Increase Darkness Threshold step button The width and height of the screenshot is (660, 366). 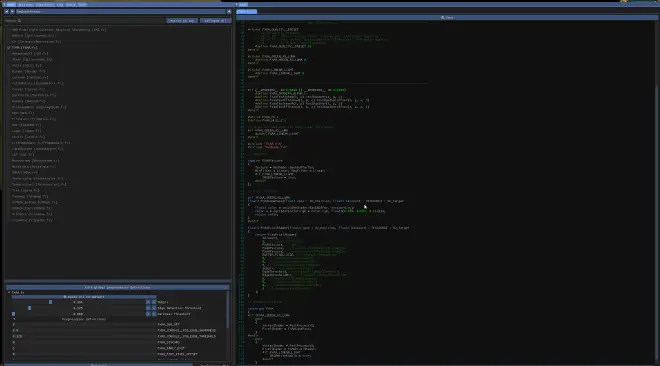pyautogui.click(x=154, y=314)
